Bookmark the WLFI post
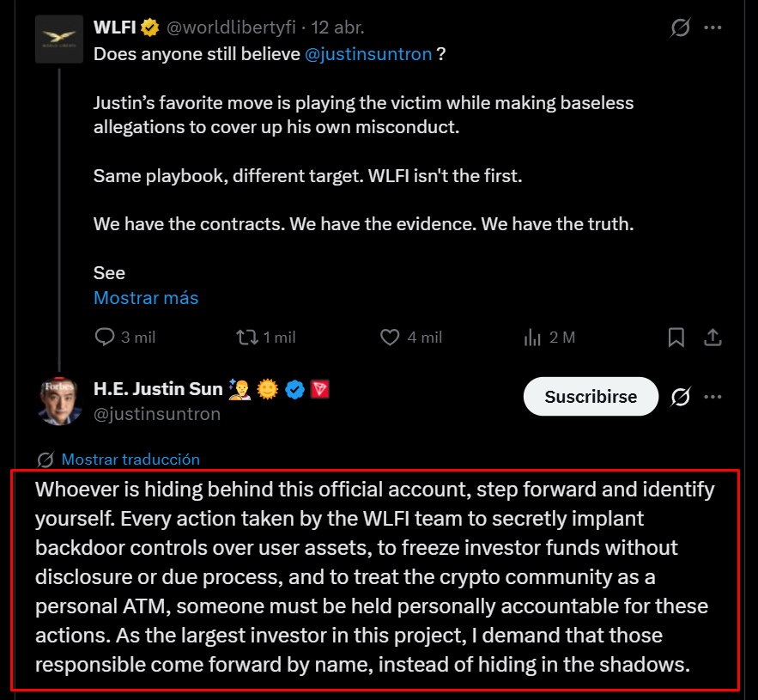 pyautogui.click(x=676, y=338)
